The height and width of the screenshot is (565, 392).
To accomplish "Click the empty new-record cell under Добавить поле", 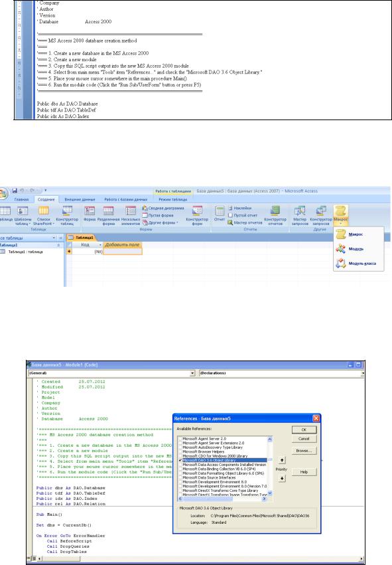I will (x=123, y=252).
